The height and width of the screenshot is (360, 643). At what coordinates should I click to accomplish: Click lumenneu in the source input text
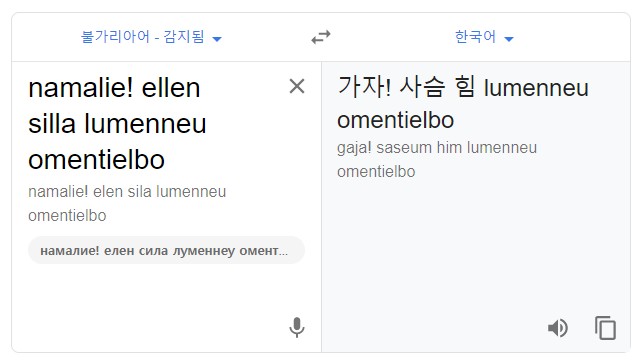tap(145, 124)
